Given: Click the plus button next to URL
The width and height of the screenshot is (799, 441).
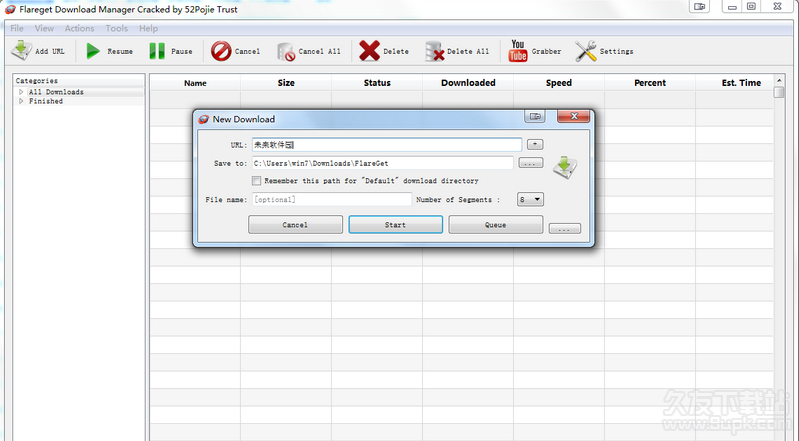Looking at the screenshot, I should click(x=535, y=144).
